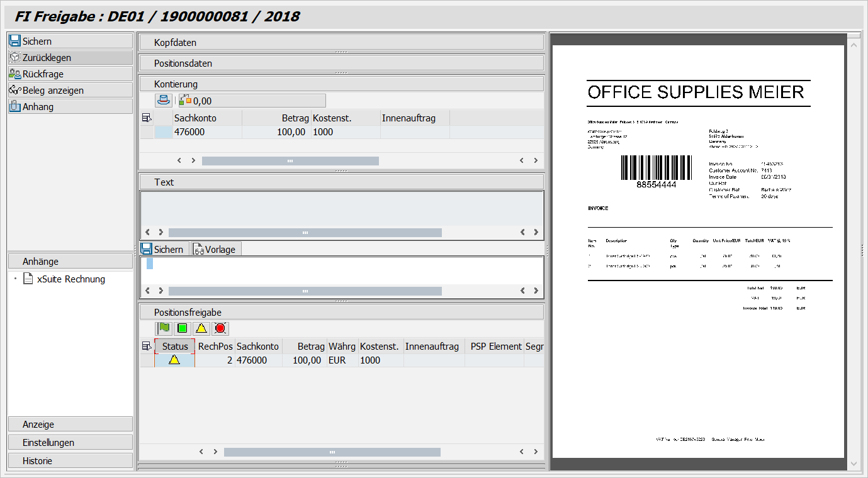The height and width of the screenshot is (478, 868).
Task: Switch to the Vorlage tab
Action: point(215,250)
